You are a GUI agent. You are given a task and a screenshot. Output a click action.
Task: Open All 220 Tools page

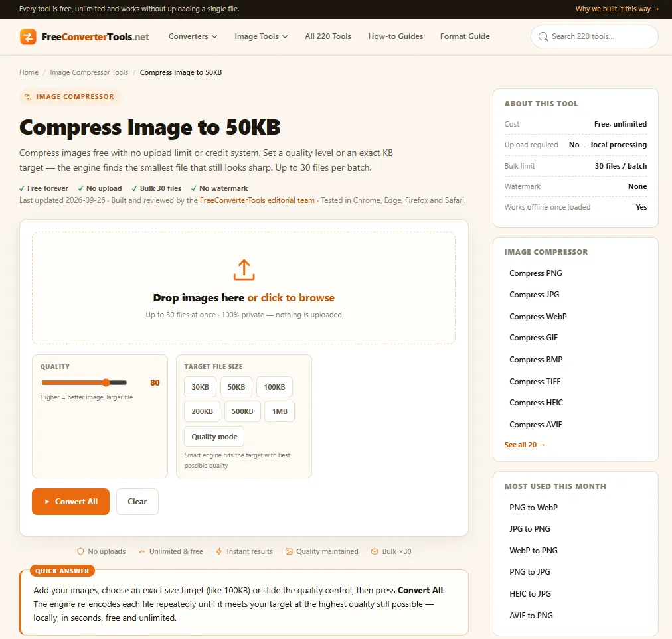click(328, 37)
